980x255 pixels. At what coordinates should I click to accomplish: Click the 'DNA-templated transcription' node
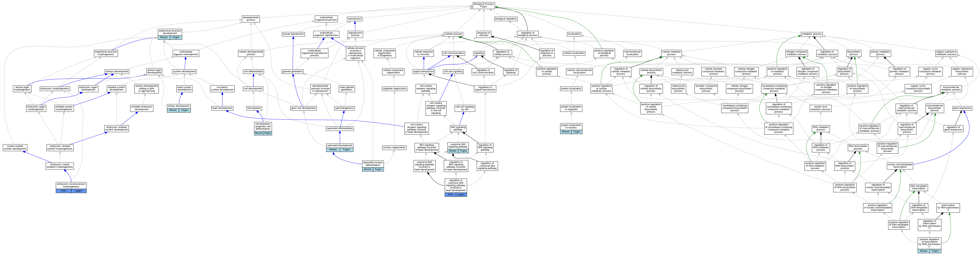point(918,187)
